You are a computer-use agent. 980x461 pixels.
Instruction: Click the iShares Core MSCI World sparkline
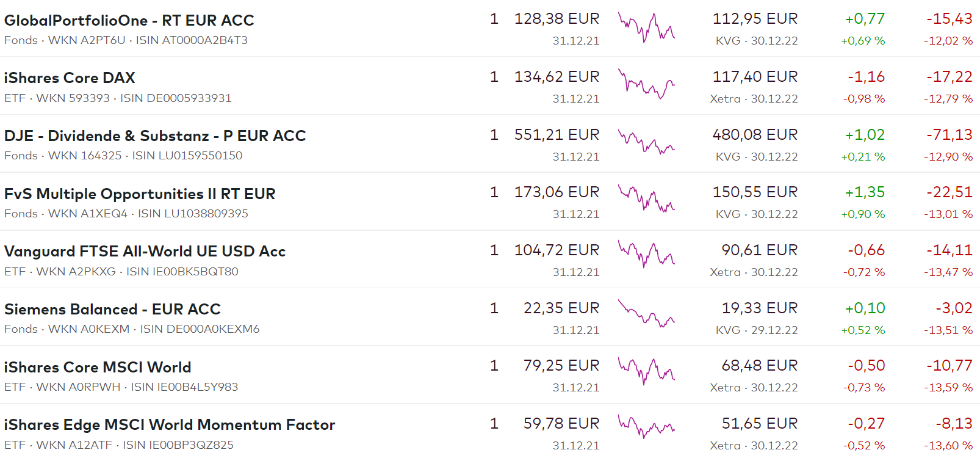pyautogui.click(x=646, y=371)
